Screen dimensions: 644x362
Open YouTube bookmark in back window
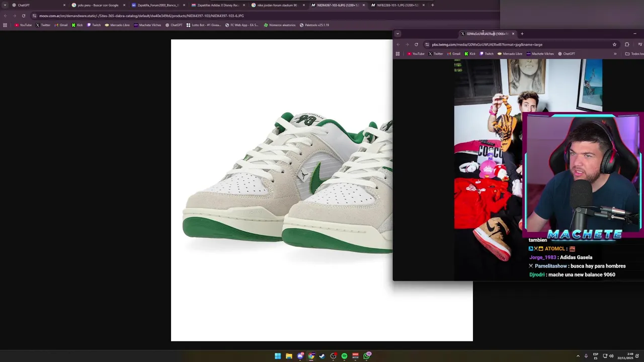23,25
